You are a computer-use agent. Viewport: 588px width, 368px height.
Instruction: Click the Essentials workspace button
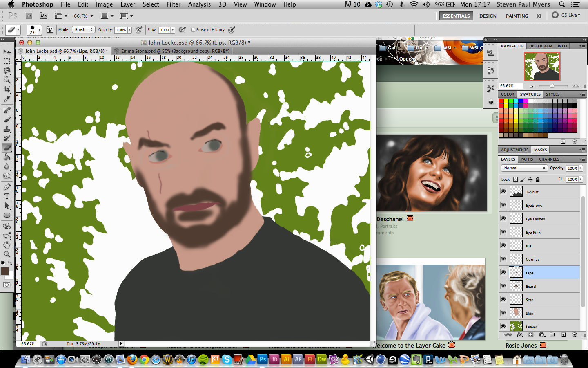pos(456,16)
